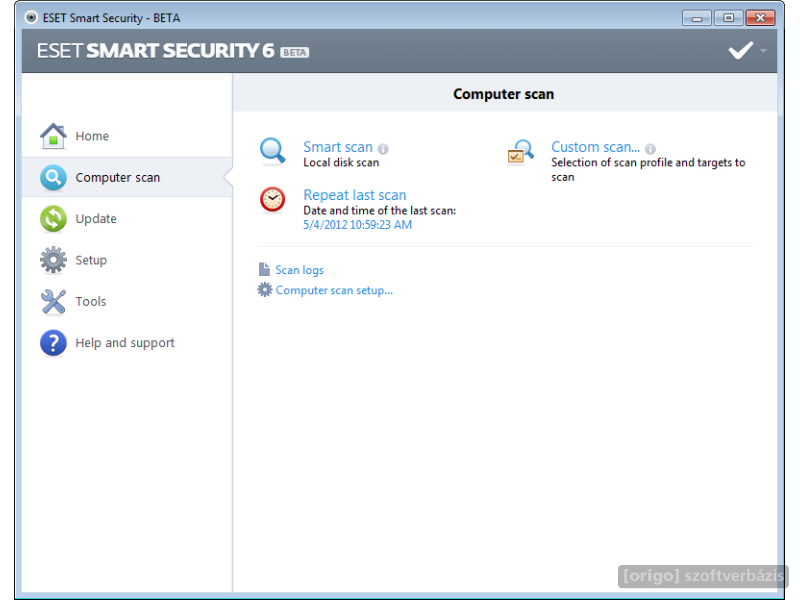Viewport: 800px width, 600px height.
Task: Open Computer scan setup link
Action: (334, 290)
